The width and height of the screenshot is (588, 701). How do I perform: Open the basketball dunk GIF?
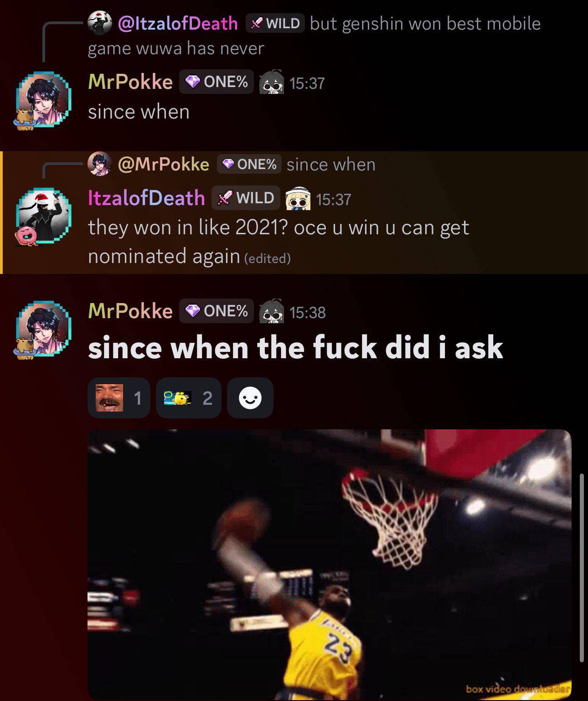(330, 565)
